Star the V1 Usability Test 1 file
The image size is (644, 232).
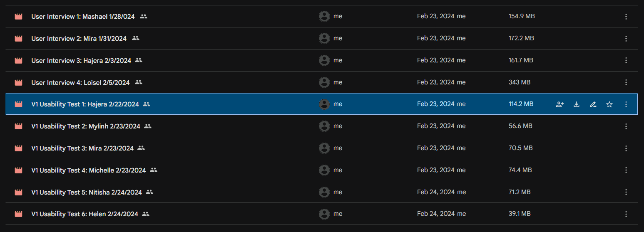point(609,104)
